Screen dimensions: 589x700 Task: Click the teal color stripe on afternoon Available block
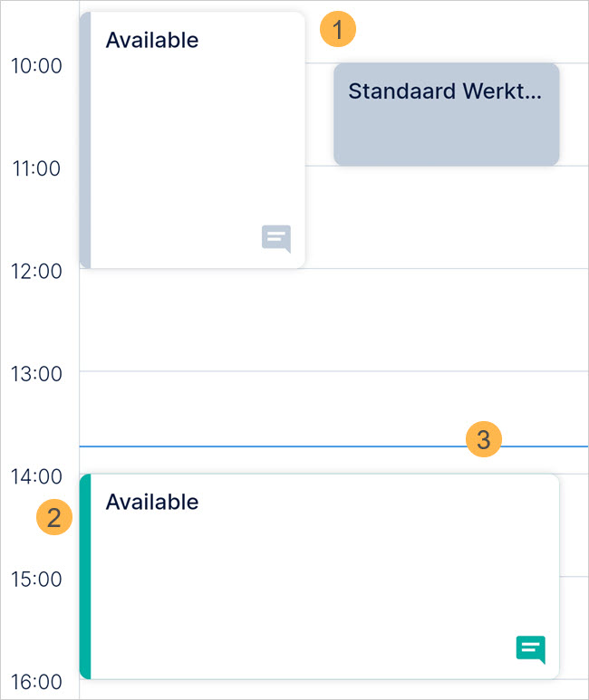(x=85, y=576)
